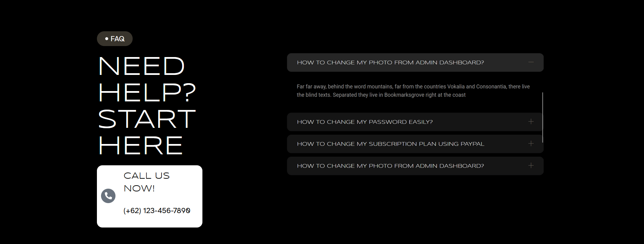Open the subscription plan using PayPal question
This screenshot has height=244, width=644.
coord(415,144)
